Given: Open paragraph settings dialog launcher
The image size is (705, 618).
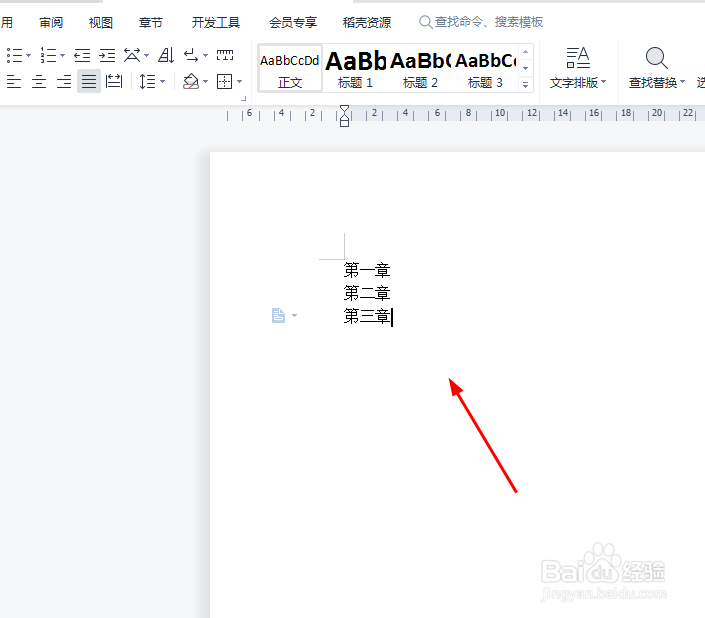Looking at the screenshot, I should 244,98.
